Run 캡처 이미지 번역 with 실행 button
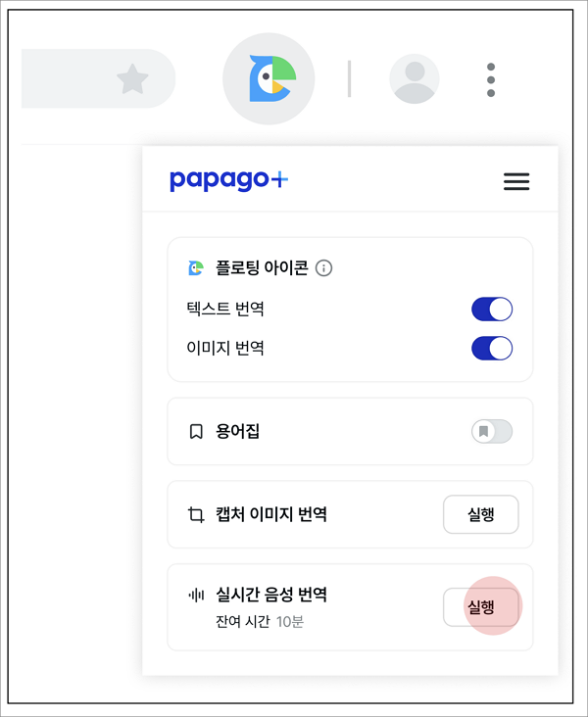The height and width of the screenshot is (717, 588). coord(480,514)
